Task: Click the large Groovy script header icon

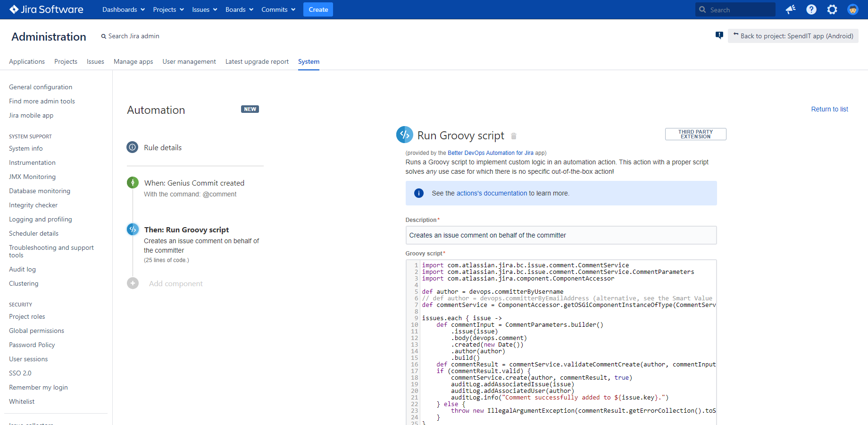Action: [405, 135]
